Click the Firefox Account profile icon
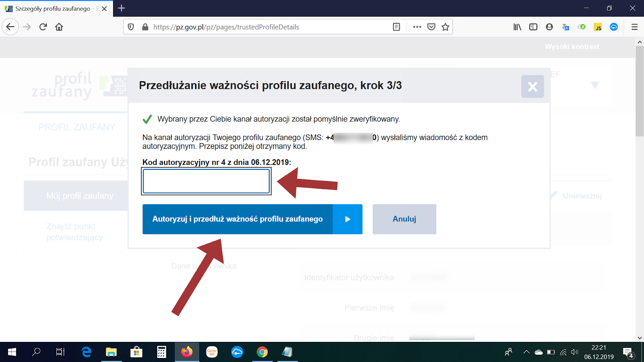Image resolution: width=644 pixels, height=362 pixels. click(549, 27)
